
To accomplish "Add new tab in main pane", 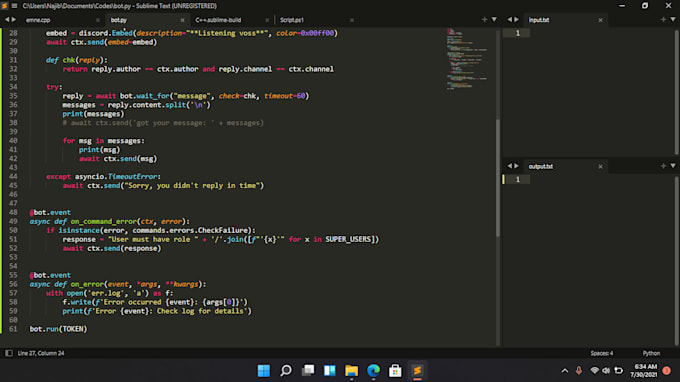I will pos(484,20).
